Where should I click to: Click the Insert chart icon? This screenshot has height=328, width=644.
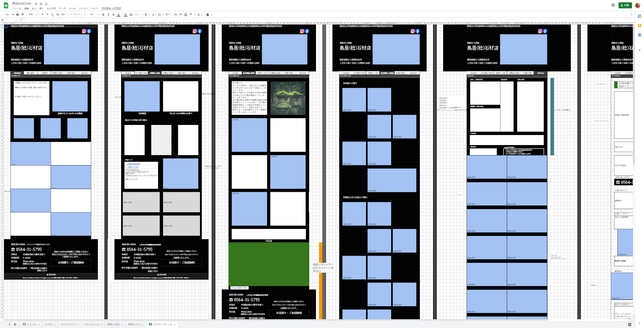(x=186, y=15)
